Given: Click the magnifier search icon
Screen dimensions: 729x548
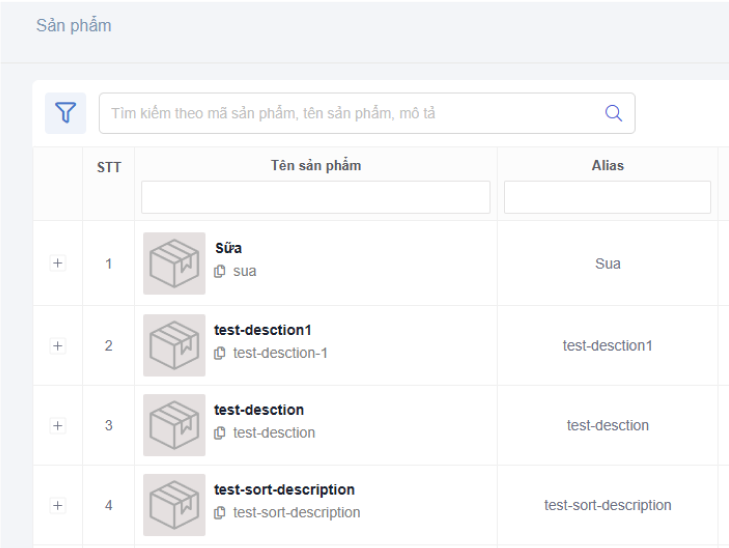Looking at the screenshot, I should [x=614, y=113].
